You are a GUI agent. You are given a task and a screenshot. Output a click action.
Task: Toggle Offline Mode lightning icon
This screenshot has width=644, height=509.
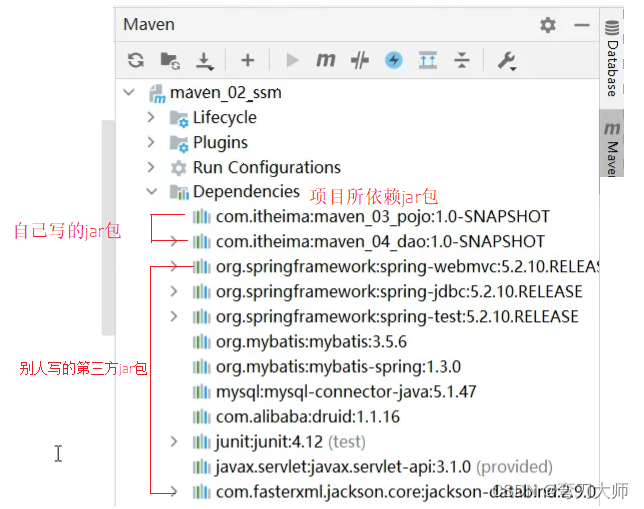[x=394, y=60]
